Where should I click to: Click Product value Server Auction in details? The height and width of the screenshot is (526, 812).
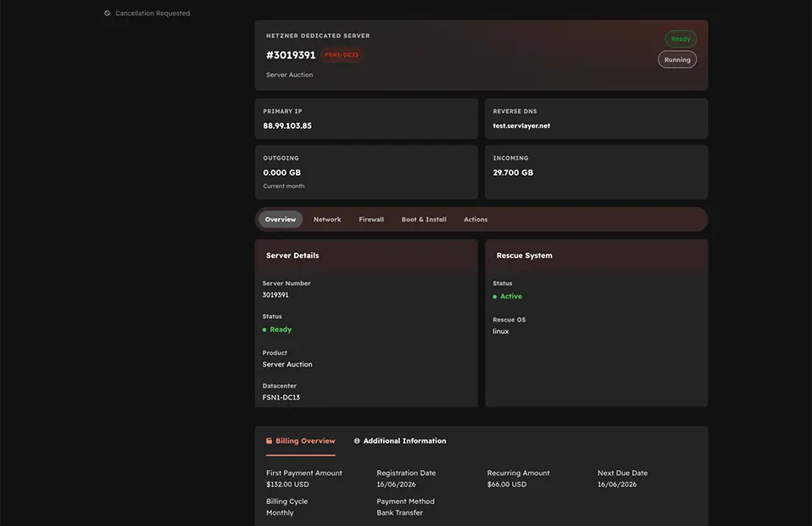287,364
